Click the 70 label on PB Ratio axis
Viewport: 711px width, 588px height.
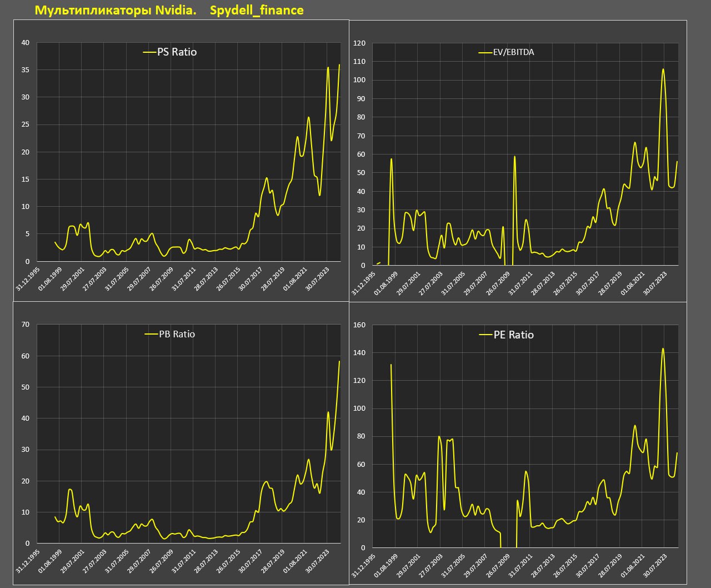(x=25, y=325)
